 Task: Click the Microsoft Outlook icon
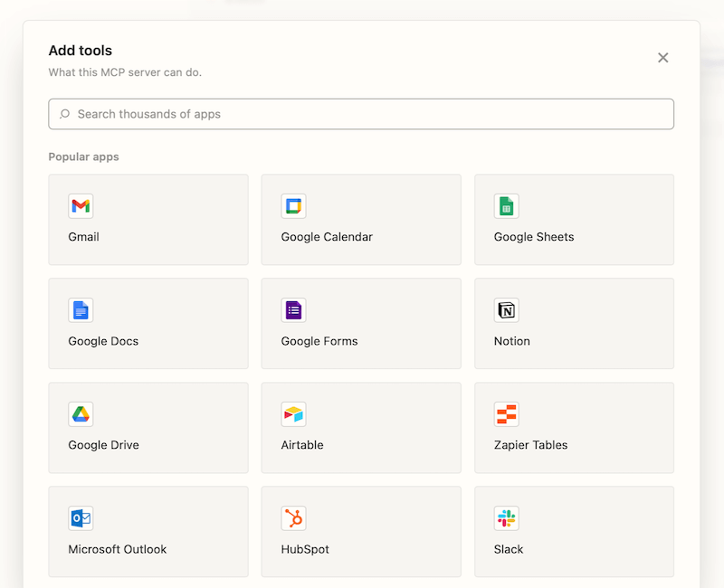[81, 518]
